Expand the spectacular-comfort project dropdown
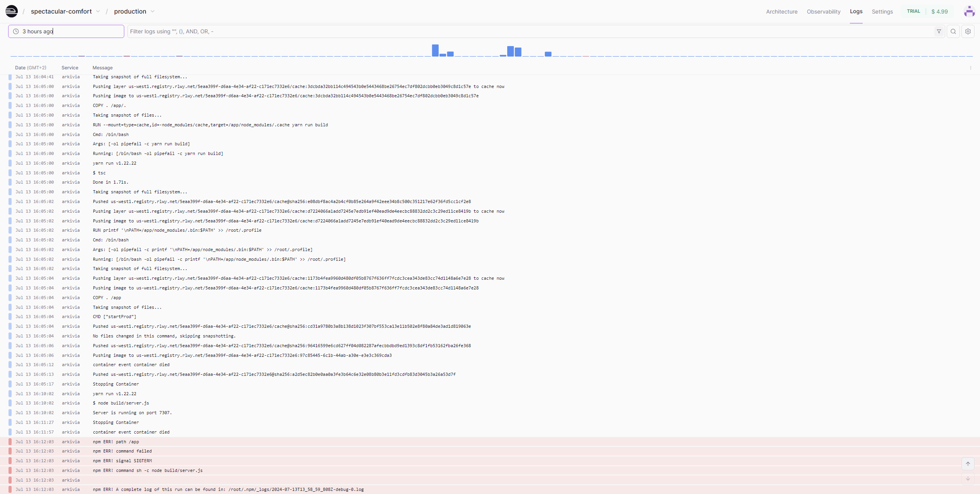This screenshot has height=494, width=980. click(x=98, y=11)
